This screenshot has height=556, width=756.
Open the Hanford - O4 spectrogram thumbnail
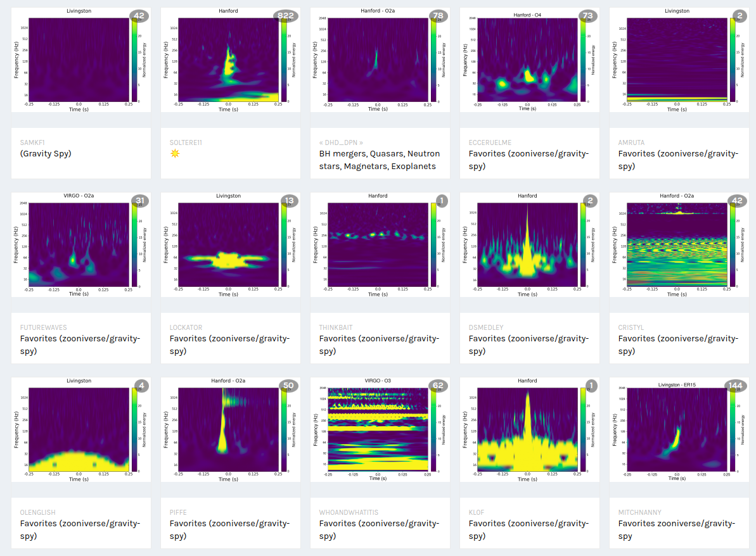[527, 60]
